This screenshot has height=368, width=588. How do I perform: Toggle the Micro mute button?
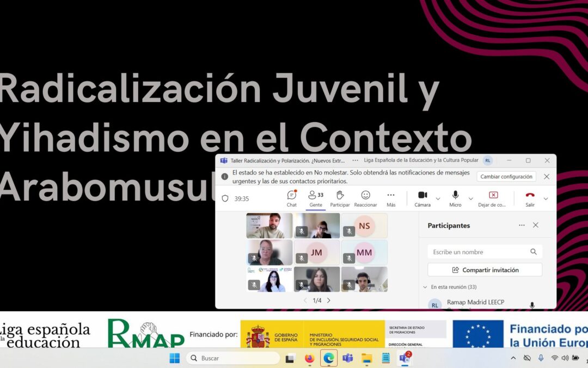[455, 198]
